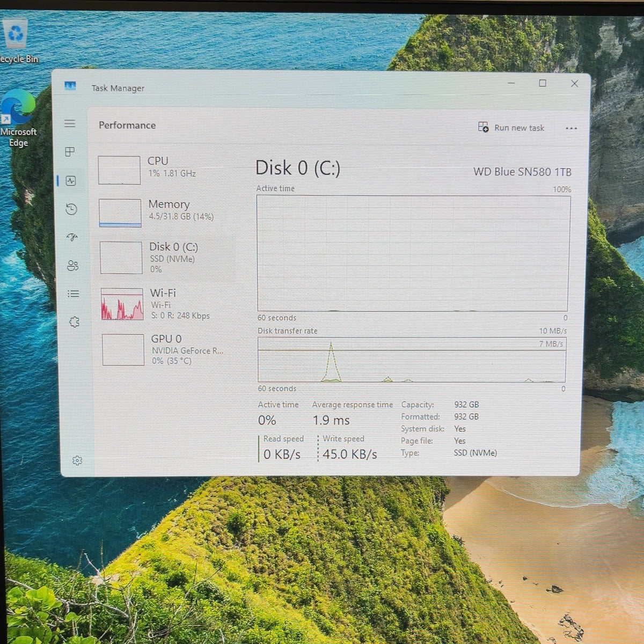Open the Details list icon in sidebar
The image size is (644, 644).
(x=74, y=294)
